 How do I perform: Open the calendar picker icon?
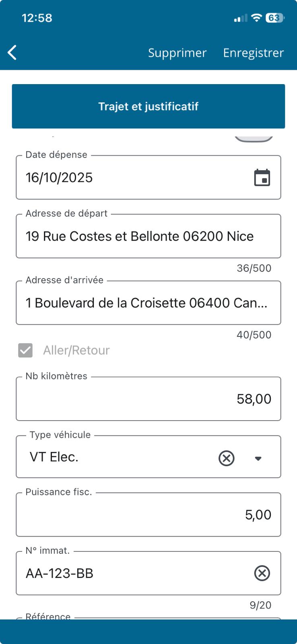click(262, 178)
